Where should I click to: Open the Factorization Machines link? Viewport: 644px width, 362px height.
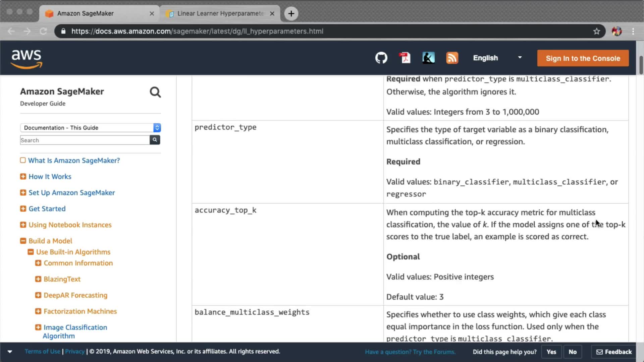[x=80, y=311]
